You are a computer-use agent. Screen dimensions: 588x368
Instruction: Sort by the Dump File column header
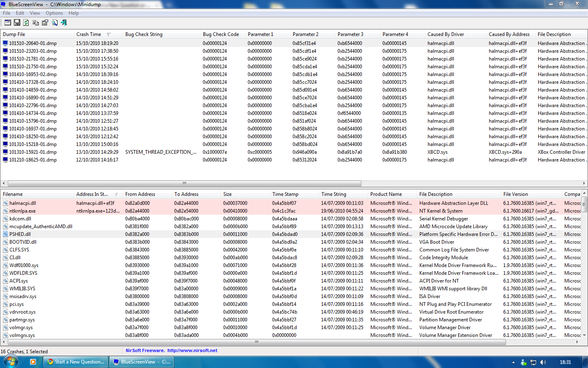point(37,34)
